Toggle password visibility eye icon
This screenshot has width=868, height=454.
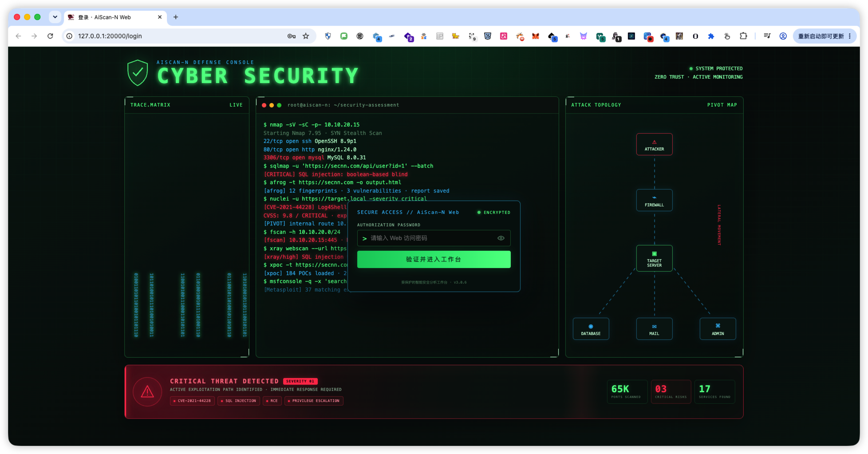[501, 238]
